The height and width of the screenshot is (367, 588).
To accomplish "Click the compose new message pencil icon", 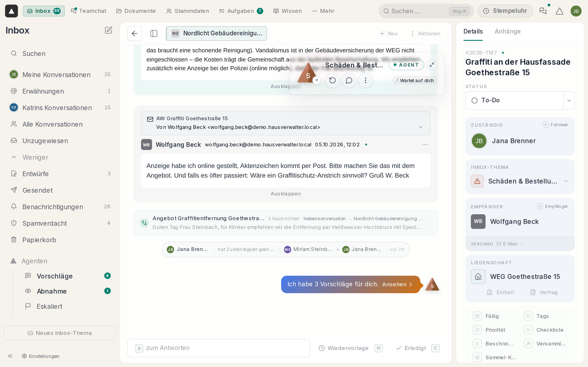I will pyautogui.click(x=108, y=30).
